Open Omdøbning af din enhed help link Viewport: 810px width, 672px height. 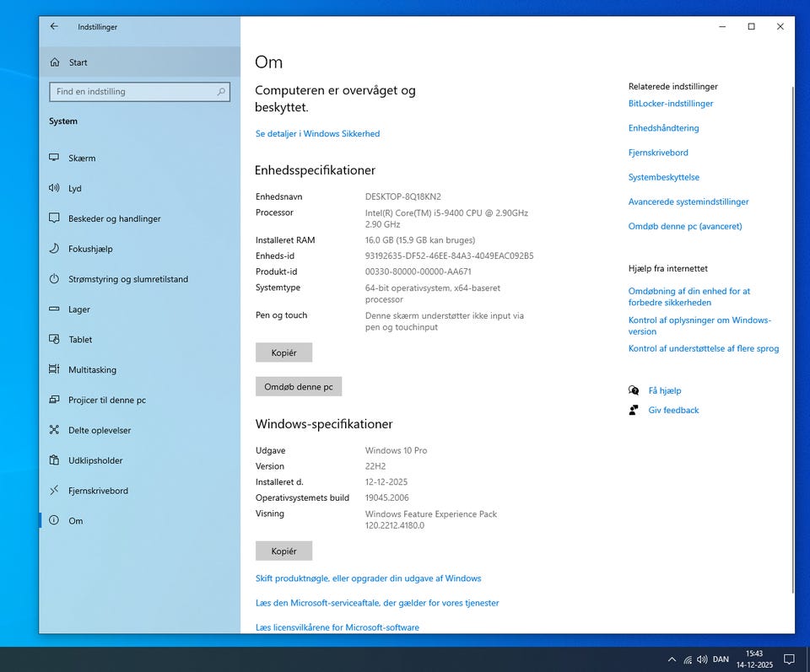(x=689, y=297)
